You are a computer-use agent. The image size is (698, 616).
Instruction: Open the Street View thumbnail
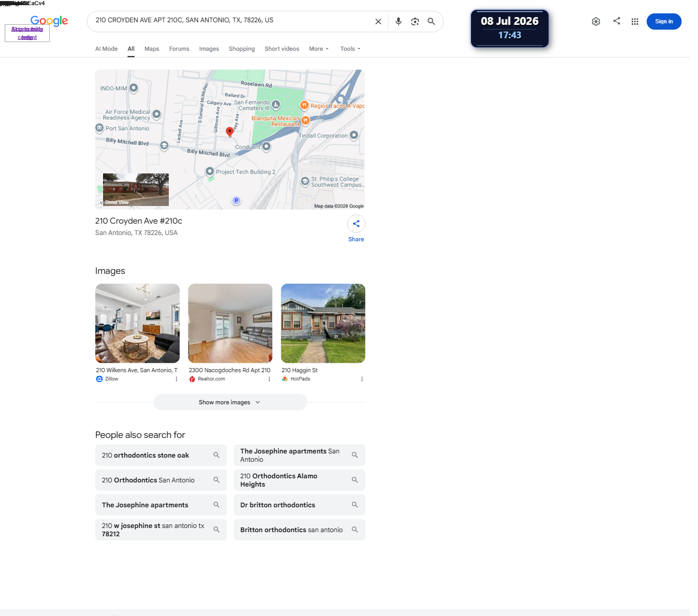[136, 189]
